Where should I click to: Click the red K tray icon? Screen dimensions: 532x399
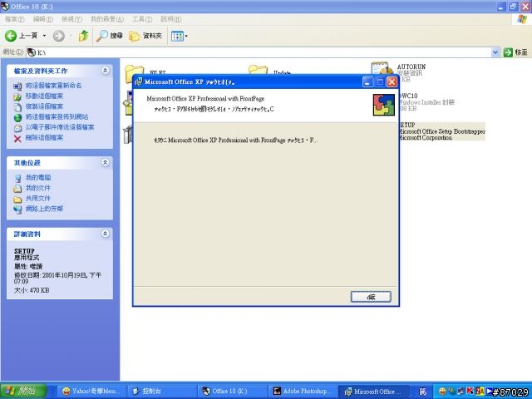point(470,392)
